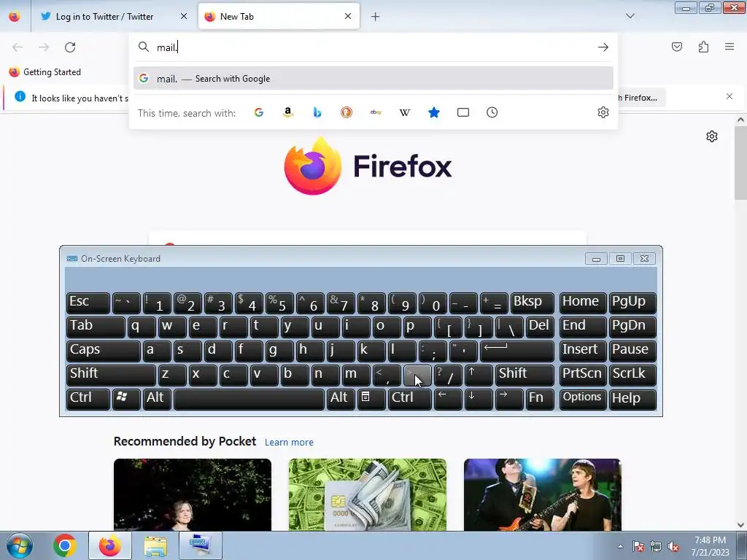Click the go arrow in the address bar
Viewport: 747px width, 560px height.
pos(603,47)
